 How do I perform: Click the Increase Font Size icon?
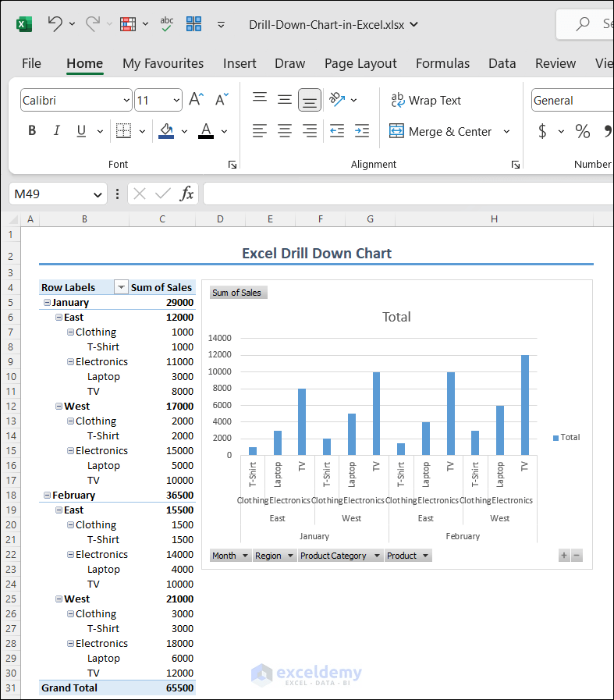click(x=196, y=99)
